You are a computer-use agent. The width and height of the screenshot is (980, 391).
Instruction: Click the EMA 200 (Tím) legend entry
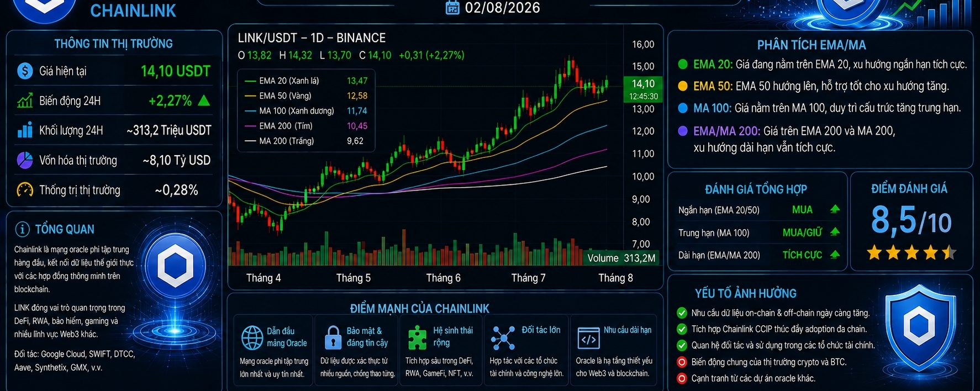pyautogui.click(x=306, y=126)
